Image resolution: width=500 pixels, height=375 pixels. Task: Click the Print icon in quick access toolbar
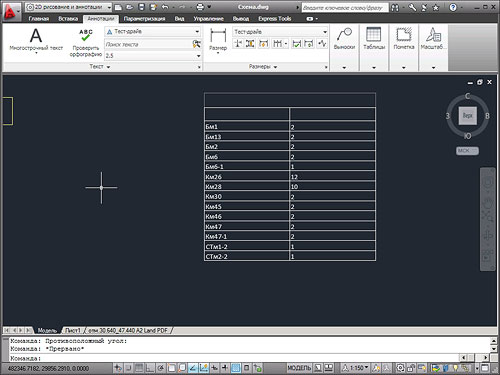[x=200, y=7]
